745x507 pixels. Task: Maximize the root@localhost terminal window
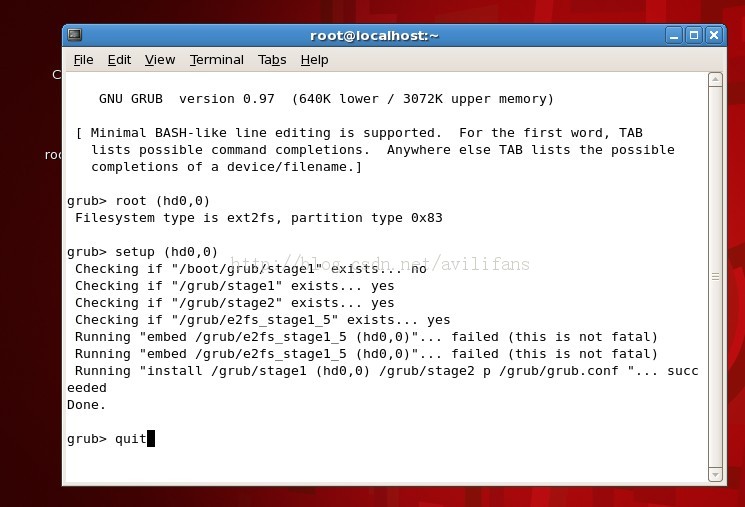[694, 35]
